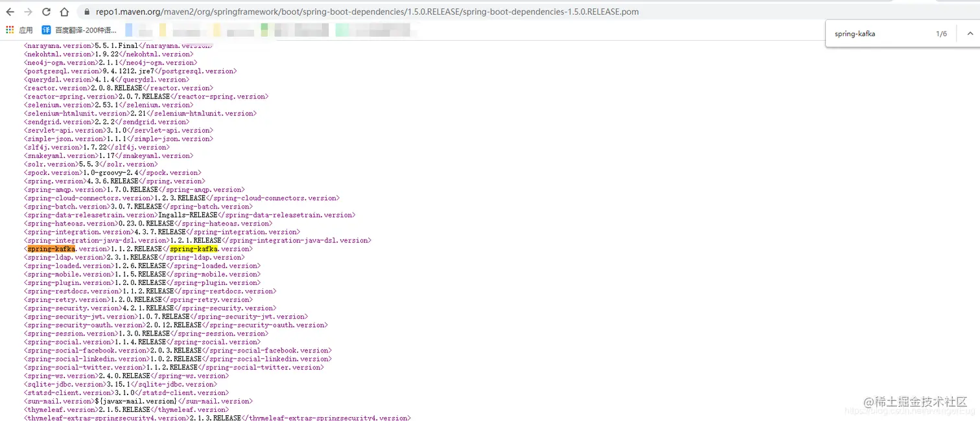Click the spring-social.version 1.1.4.RELEASE line
980x421 pixels.
coord(142,341)
